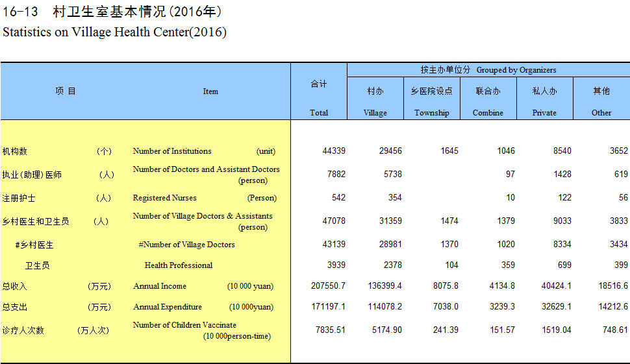Click 'Number of Doctors and Assistant Doctors' label

[x=206, y=169]
